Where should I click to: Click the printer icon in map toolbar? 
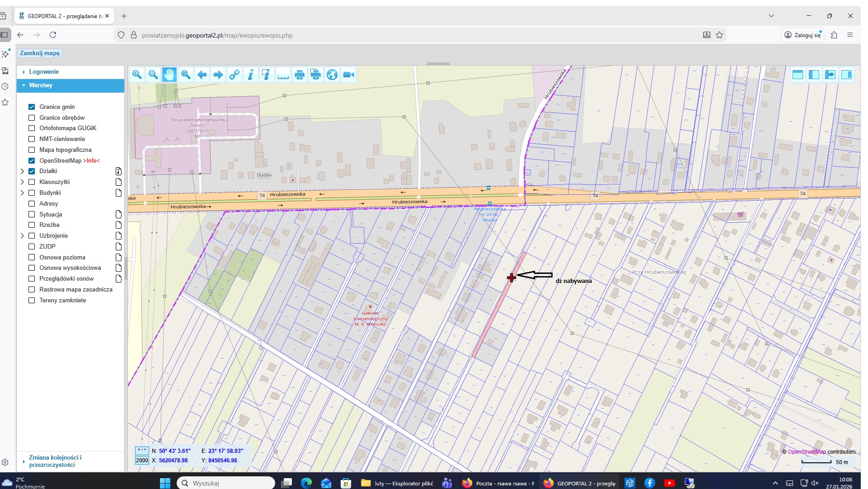pos(300,75)
